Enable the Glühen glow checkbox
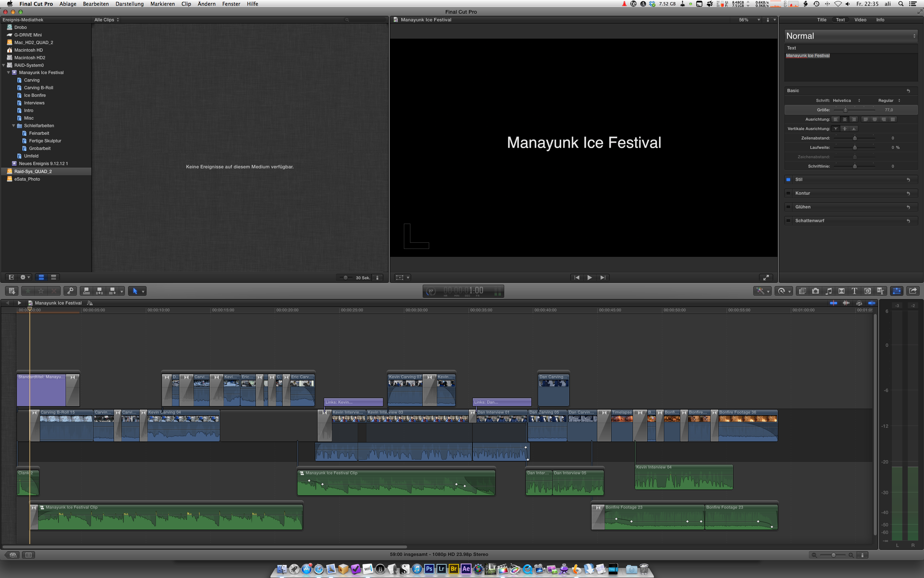924x578 pixels. 788,207
